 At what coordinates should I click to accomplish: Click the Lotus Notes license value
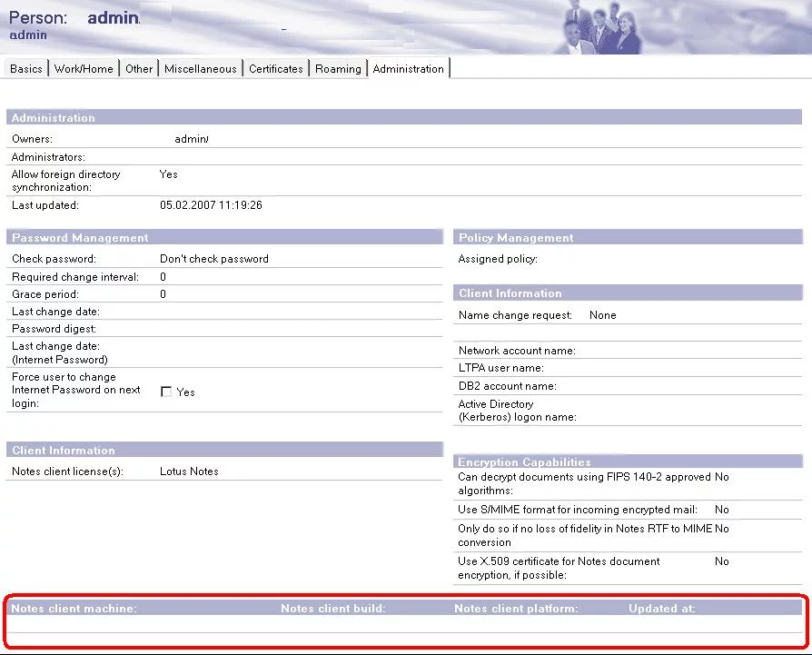tap(189, 471)
